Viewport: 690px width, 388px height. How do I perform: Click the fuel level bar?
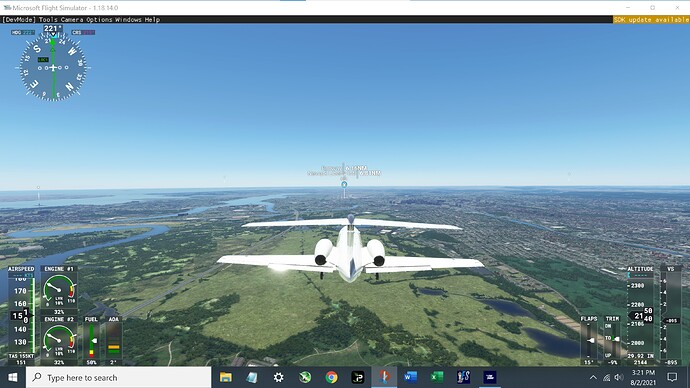[x=92, y=341]
